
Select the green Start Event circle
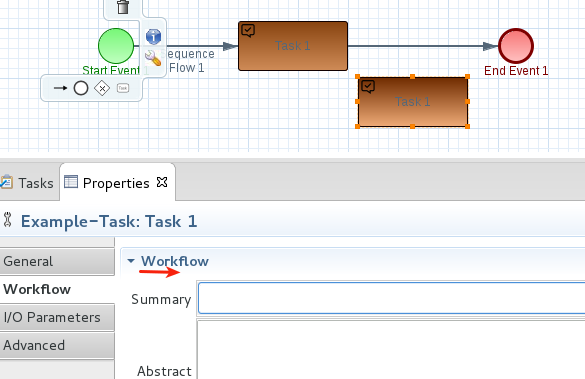click(x=116, y=46)
